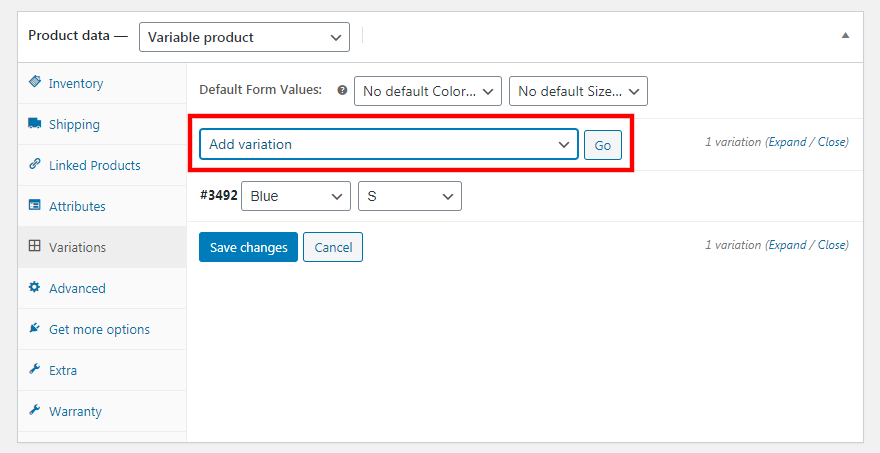Open the Shipping tab
This screenshot has height=453, width=880.
click(x=102, y=124)
